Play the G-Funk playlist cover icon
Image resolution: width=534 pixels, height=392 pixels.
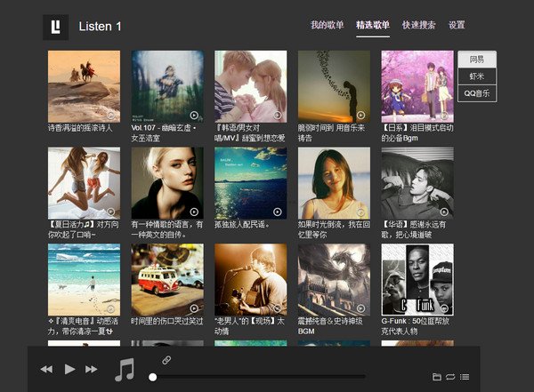(444, 308)
